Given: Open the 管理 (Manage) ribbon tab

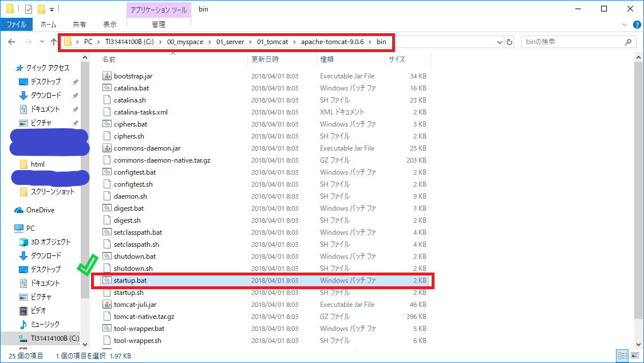Looking at the screenshot, I should [159, 25].
